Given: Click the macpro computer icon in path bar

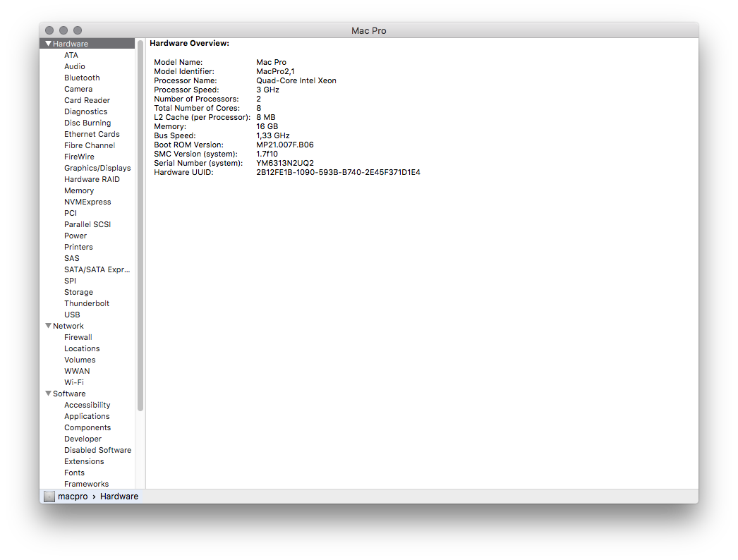Looking at the screenshot, I should click(x=49, y=497).
